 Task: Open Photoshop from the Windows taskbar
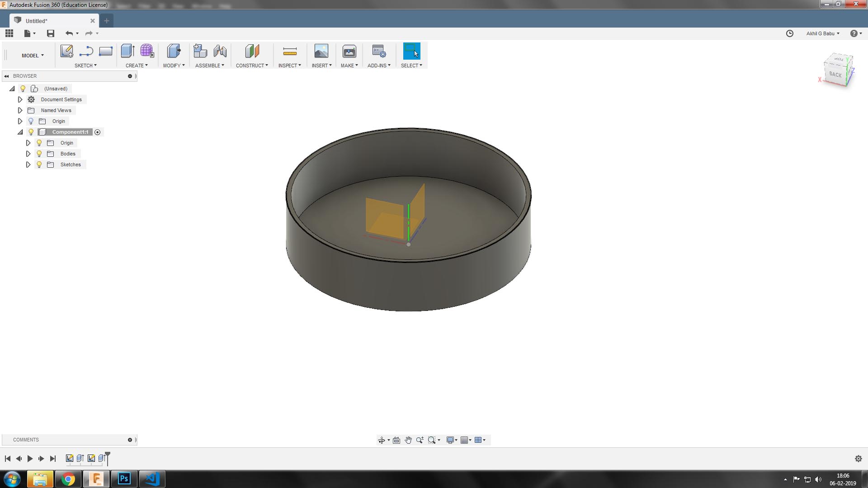[124, 479]
